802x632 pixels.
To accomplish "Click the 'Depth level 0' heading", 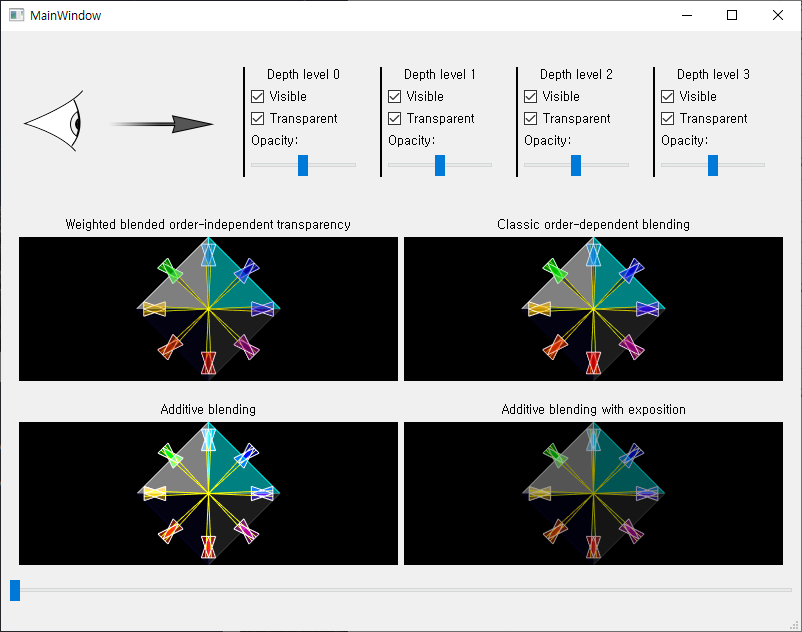I will [303, 74].
